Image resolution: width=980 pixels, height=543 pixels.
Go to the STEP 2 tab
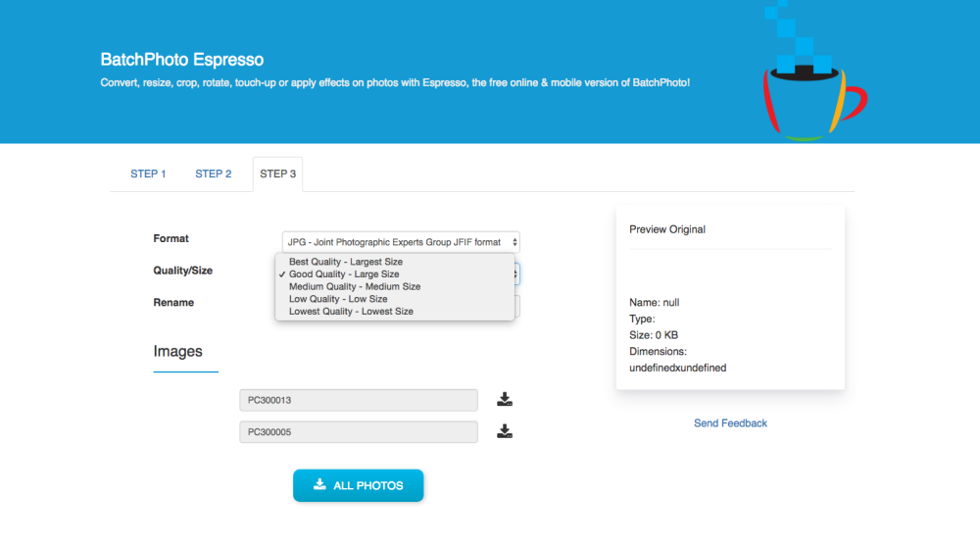[213, 173]
